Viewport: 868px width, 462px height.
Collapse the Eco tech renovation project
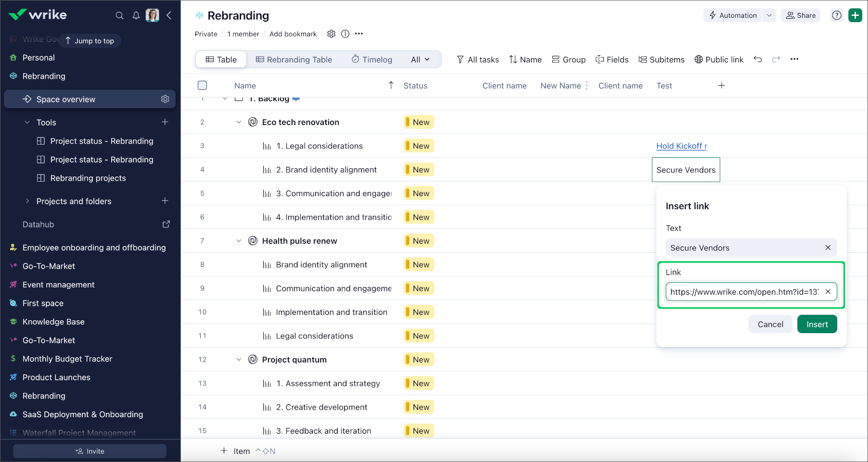tap(239, 122)
